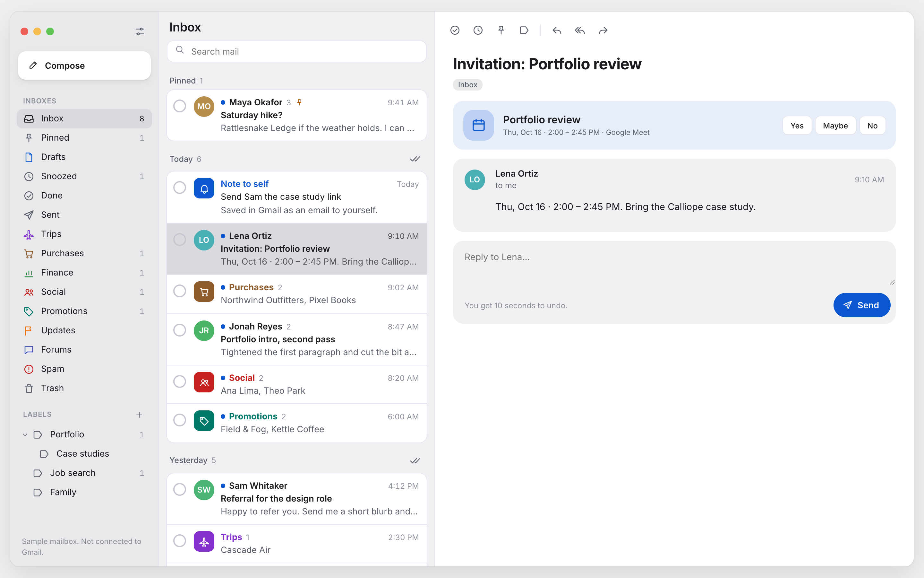This screenshot has width=924, height=578.
Task: Open the Trash folder
Action: click(84, 389)
